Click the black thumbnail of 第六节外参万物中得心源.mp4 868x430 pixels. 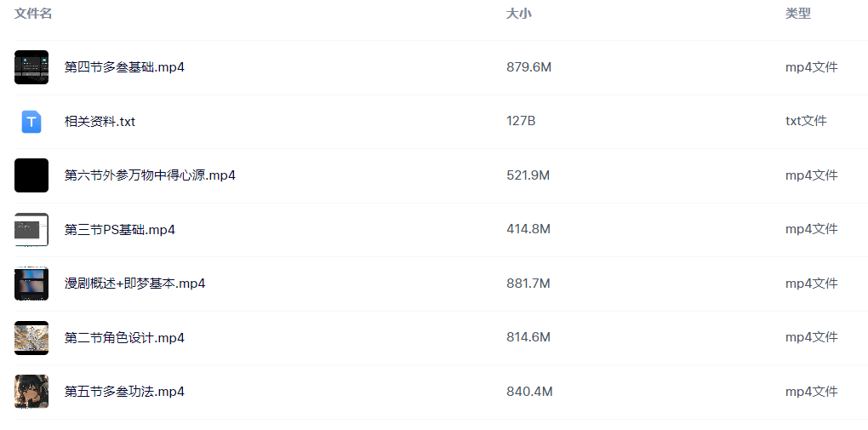[x=31, y=175]
